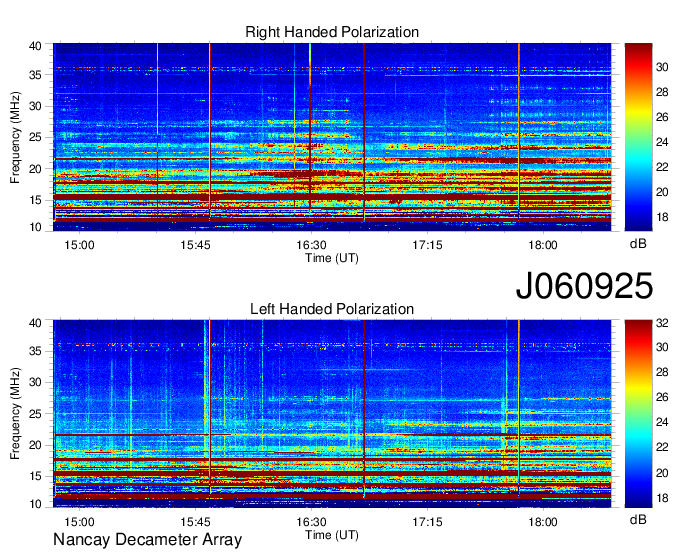680x552 pixels.
Task: Click the 22 value on Left Handed color bar
Action: pos(662,447)
